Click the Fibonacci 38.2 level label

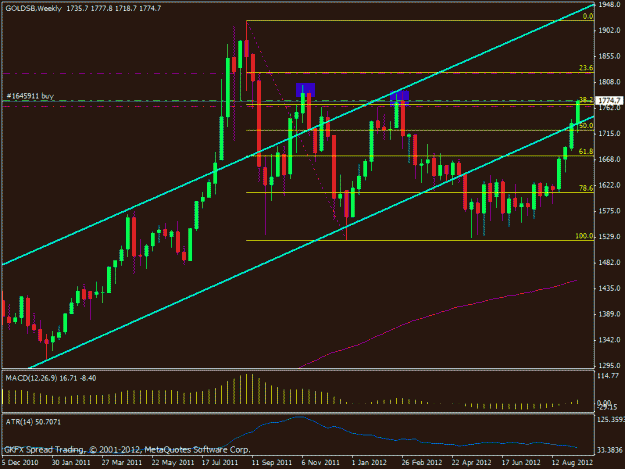[586, 100]
